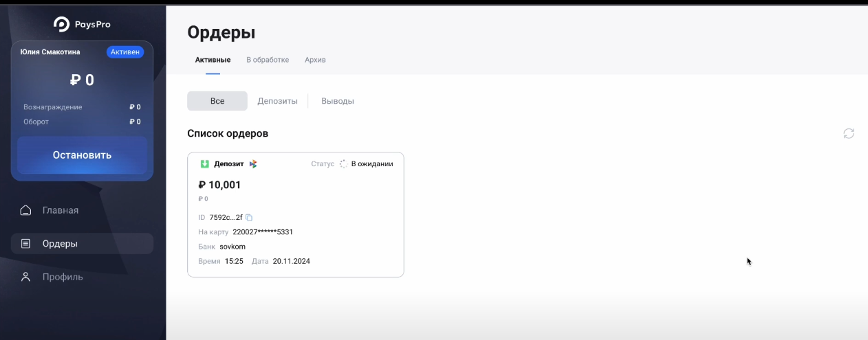Click the order ID 7592c...2f text
This screenshot has height=340, width=868.
click(x=226, y=218)
